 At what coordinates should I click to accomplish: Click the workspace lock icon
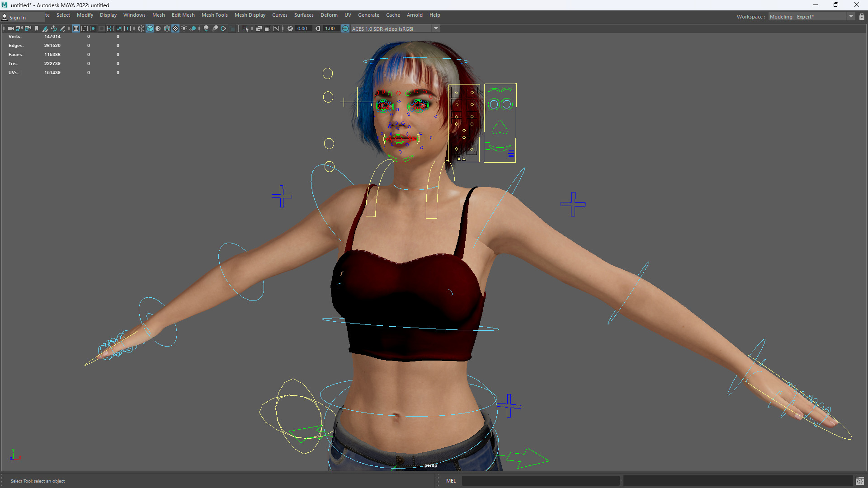[x=862, y=17]
